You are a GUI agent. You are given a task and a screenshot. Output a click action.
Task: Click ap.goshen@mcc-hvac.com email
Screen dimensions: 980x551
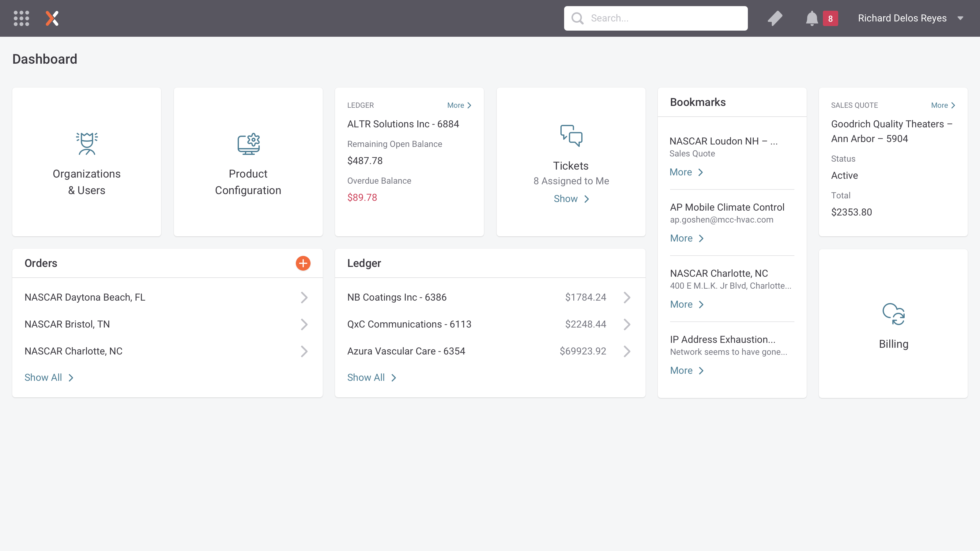(x=721, y=220)
